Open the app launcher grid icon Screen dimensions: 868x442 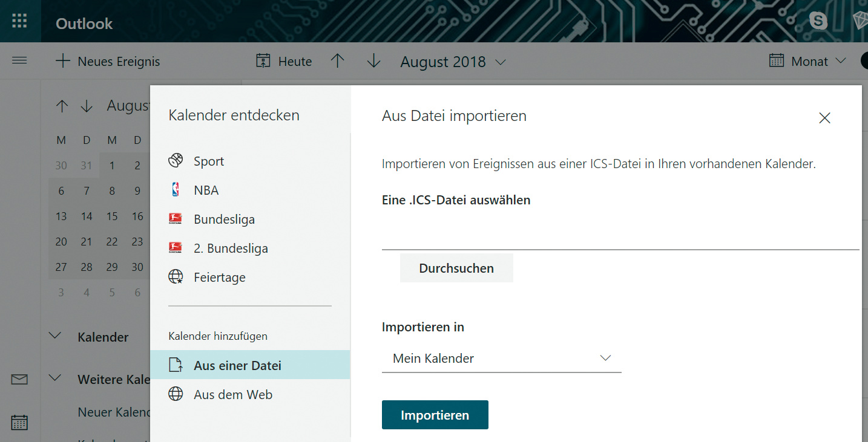(20, 22)
